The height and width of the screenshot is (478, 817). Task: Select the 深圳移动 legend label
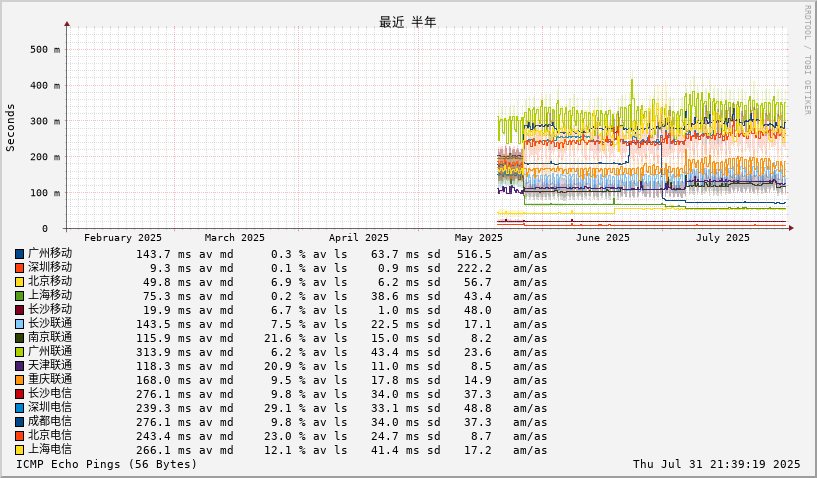50,267
